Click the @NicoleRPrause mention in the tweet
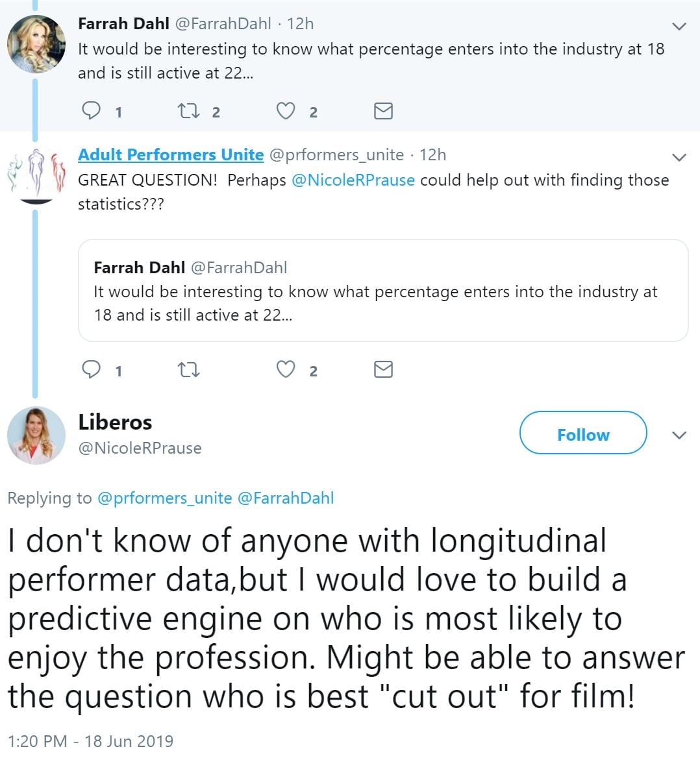This screenshot has height=771, width=700. (353, 180)
